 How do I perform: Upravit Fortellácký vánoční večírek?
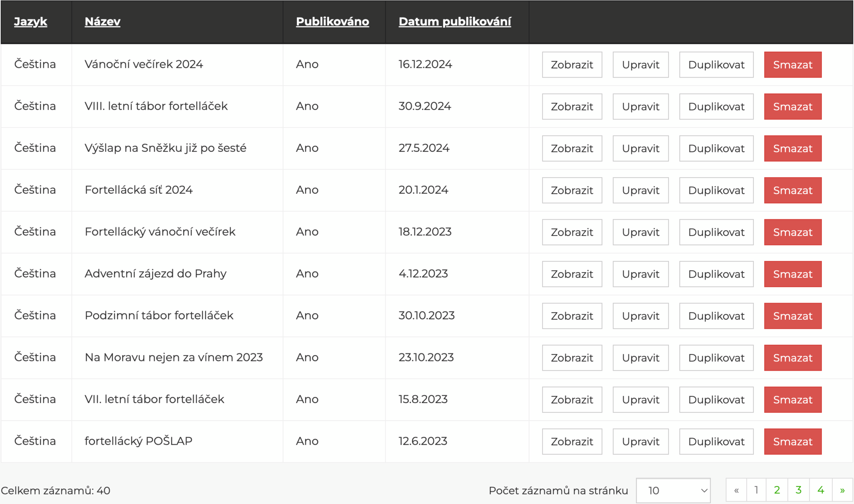(x=640, y=232)
